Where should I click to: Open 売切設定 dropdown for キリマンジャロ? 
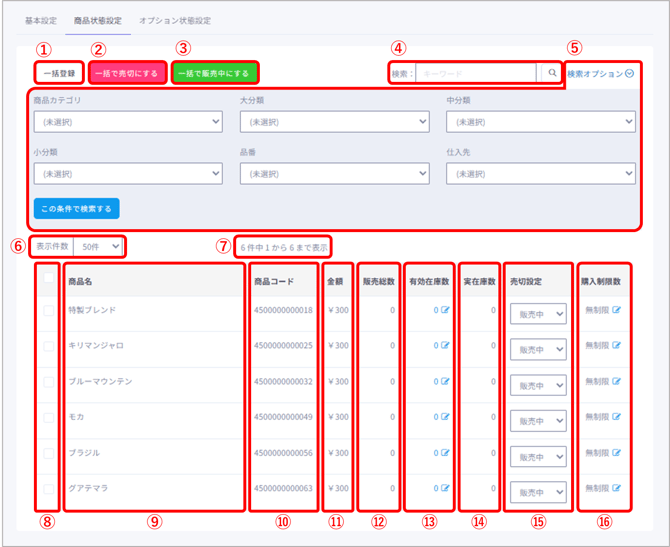coord(538,350)
